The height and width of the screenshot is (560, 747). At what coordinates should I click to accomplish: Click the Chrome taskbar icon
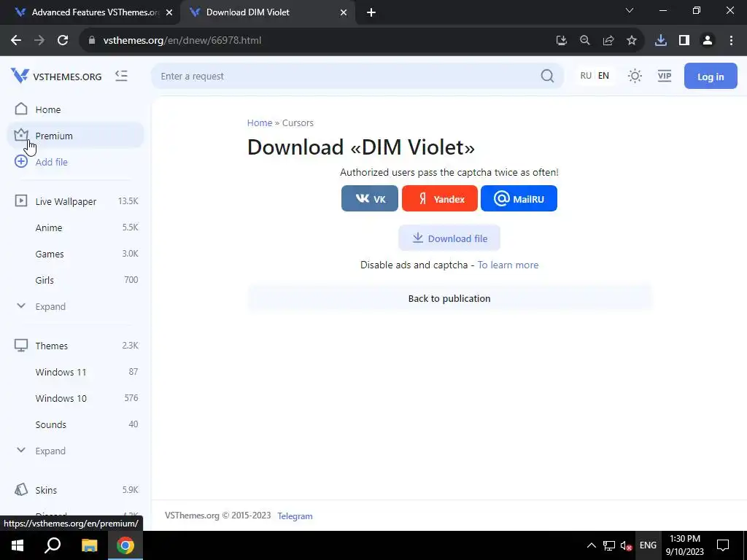click(125, 545)
